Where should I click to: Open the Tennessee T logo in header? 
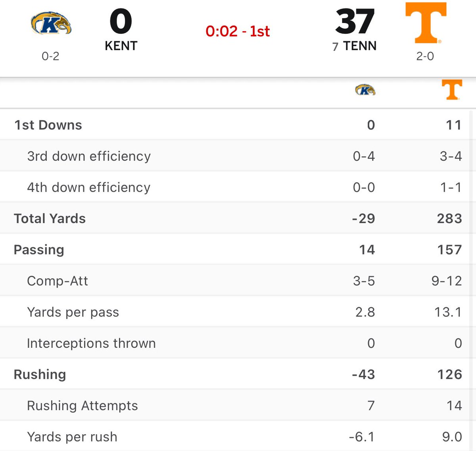426,23
